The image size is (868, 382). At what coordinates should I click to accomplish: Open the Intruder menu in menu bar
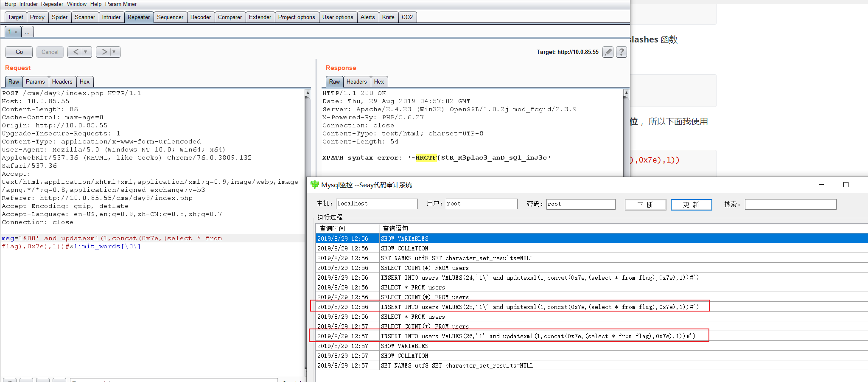[28, 4]
